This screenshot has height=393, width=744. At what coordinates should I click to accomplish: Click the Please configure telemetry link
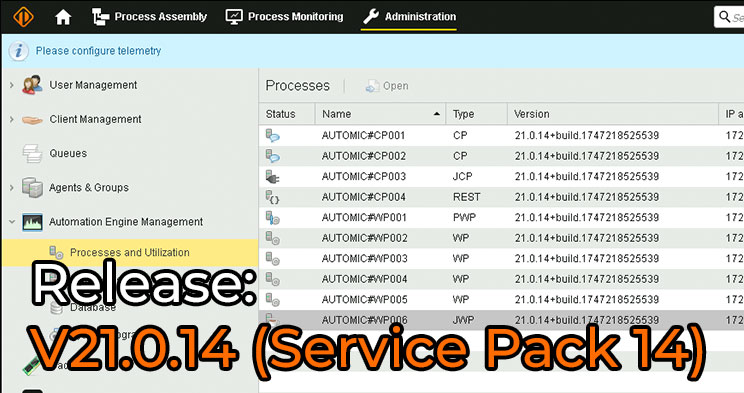tap(98, 51)
